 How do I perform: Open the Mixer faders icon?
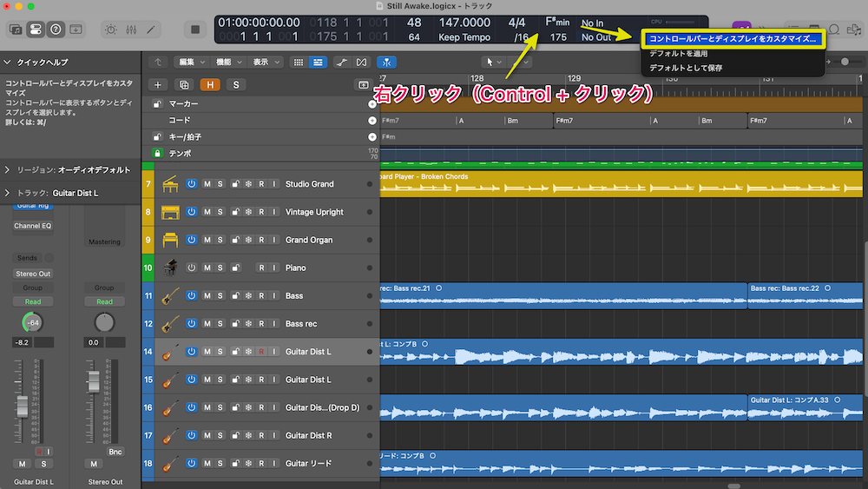click(131, 29)
